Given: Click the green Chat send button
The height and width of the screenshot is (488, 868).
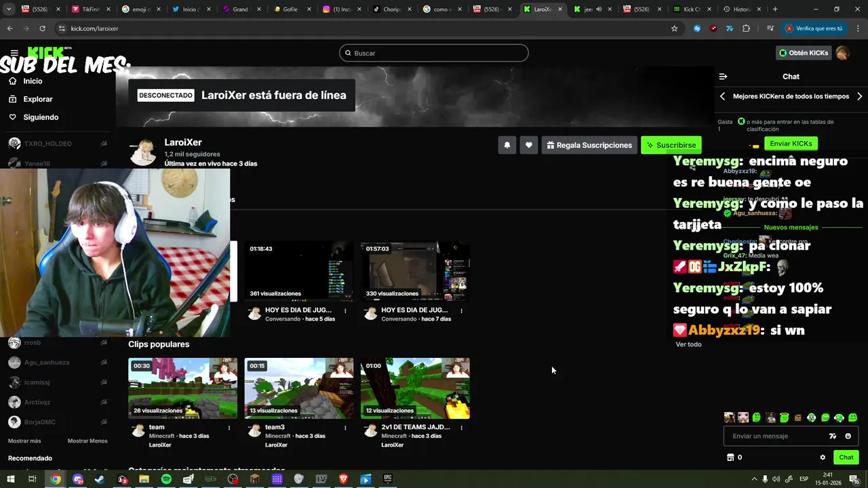Looking at the screenshot, I should pyautogui.click(x=846, y=457).
